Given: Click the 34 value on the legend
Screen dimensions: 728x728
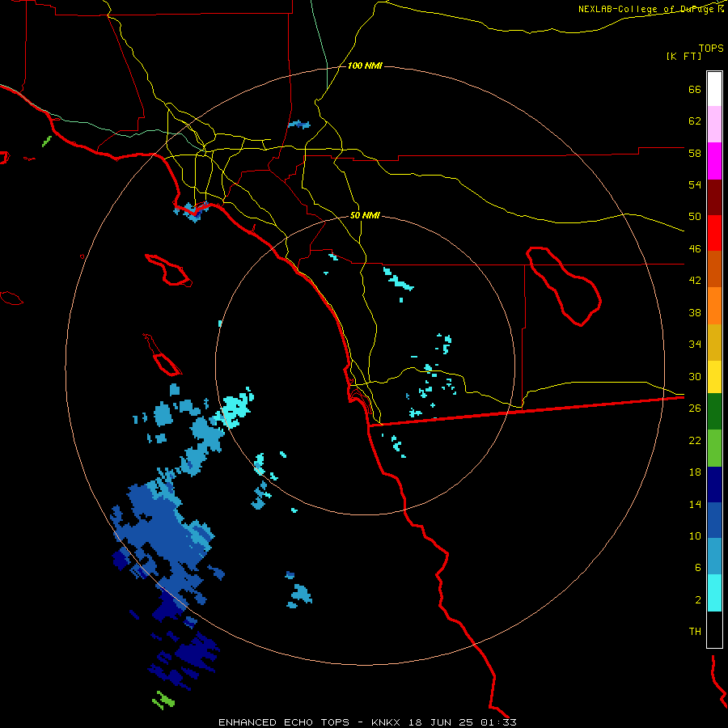Looking at the screenshot, I should [x=695, y=344].
